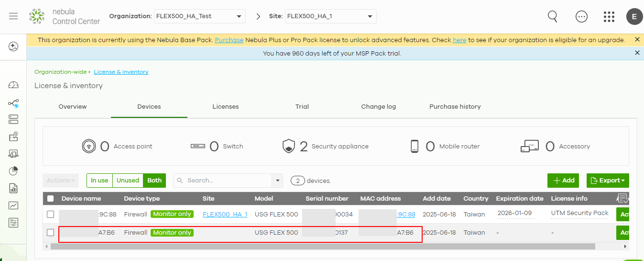Sort by Device name column header
This screenshot has height=261, width=644.
click(81, 198)
